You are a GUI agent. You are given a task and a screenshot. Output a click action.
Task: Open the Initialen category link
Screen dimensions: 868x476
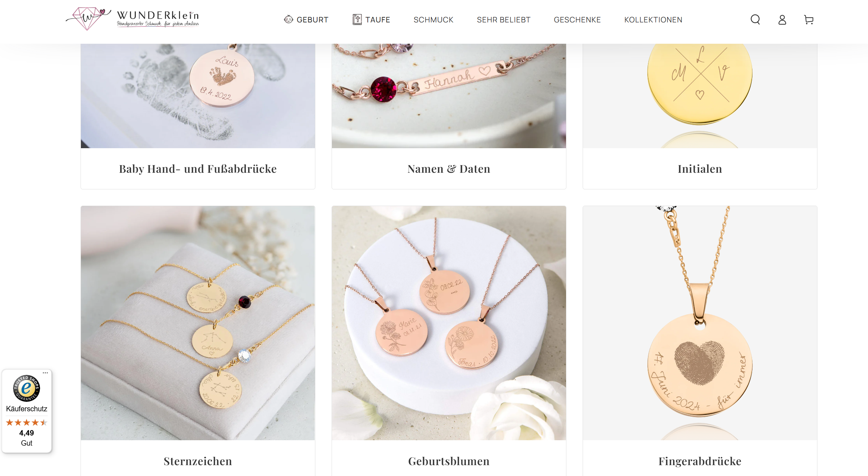(700, 169)
